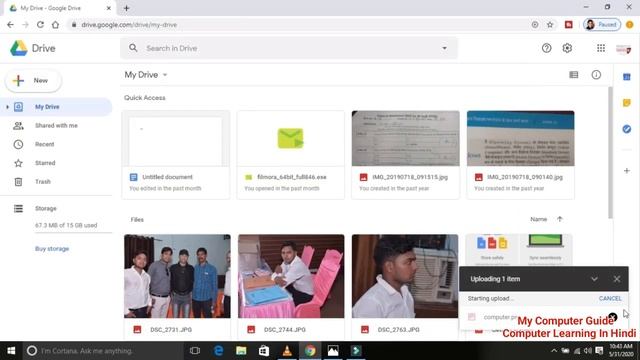The height and width of the screenshot is (360, 640).
Task: Click CANCEL in the upload panel
Action: (610, 298)
